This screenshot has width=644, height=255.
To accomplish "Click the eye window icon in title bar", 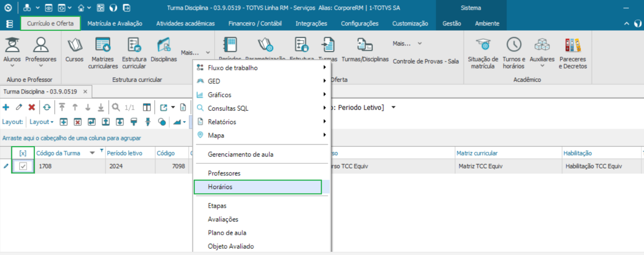I will (48, 8).
